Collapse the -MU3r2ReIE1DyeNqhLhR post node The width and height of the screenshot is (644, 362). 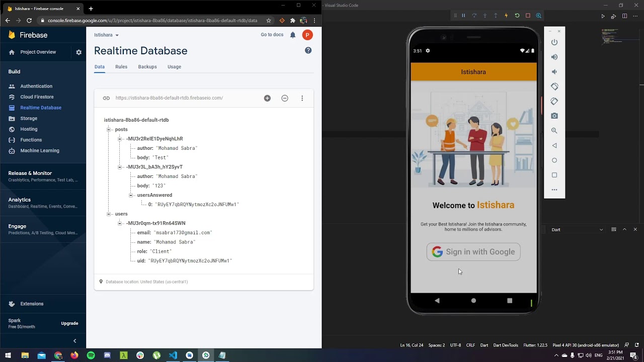[120, 139]
